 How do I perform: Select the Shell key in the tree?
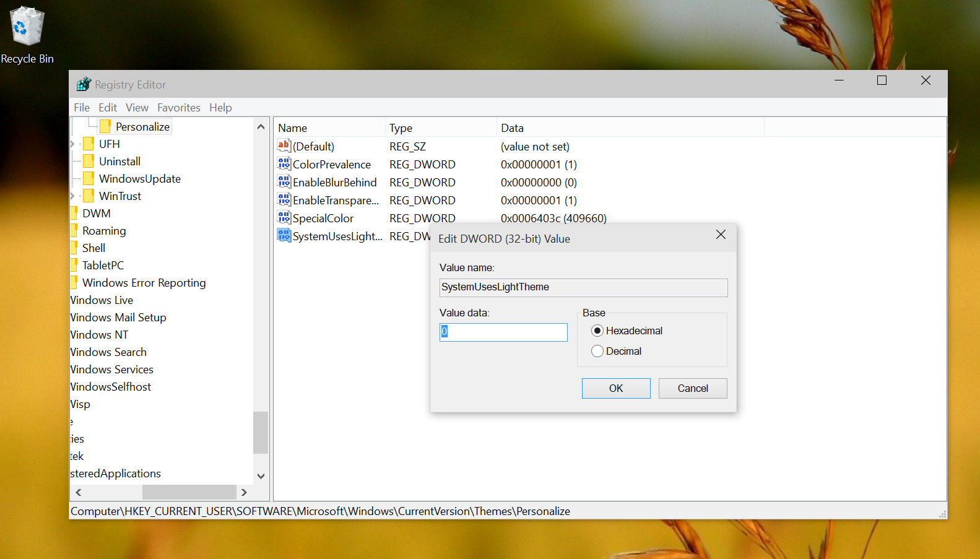[x=94, y=248]
